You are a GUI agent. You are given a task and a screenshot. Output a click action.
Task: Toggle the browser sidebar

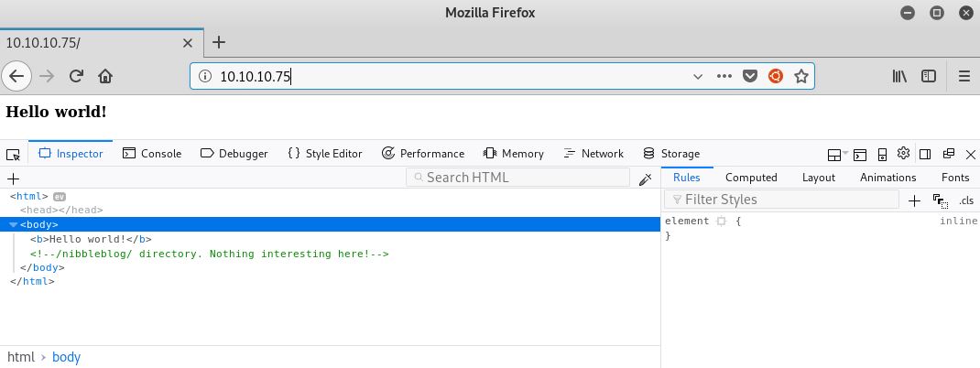click(929, 76)
